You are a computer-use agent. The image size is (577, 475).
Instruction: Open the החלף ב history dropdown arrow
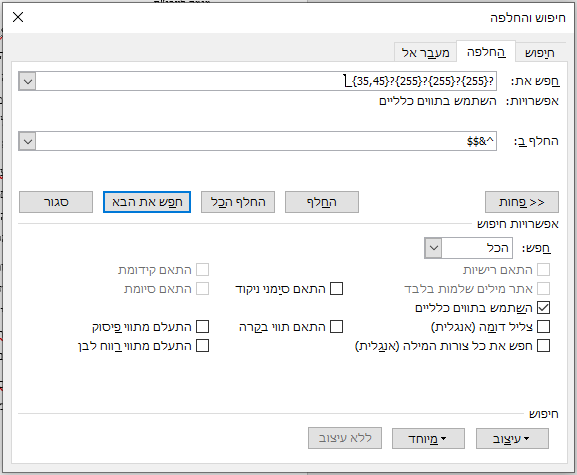pyautogui.click(x=28, y=141)
